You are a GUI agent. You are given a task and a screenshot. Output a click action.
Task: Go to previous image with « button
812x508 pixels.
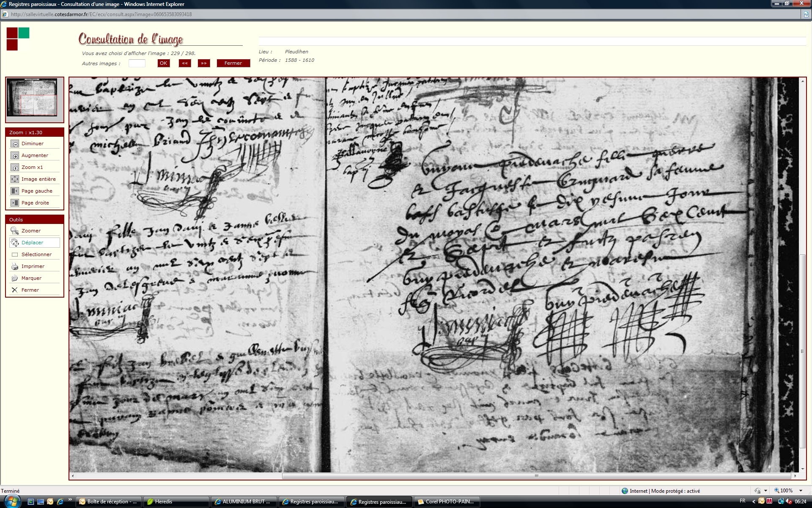(x=185, y=63)
